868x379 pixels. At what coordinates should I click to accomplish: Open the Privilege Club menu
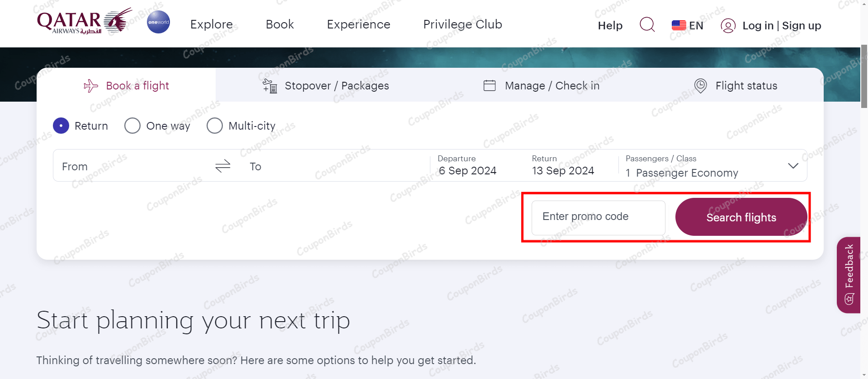coord(462,24)
